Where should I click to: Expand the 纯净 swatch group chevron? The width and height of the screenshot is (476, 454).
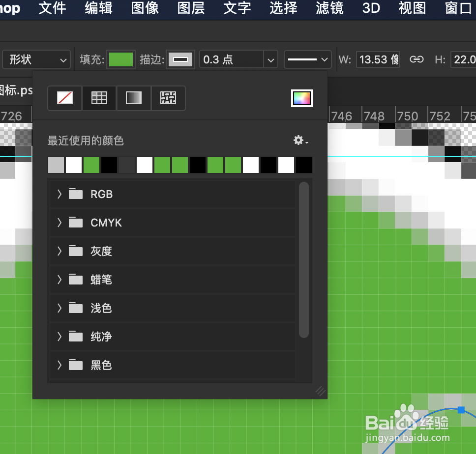(x=59, y=337)
